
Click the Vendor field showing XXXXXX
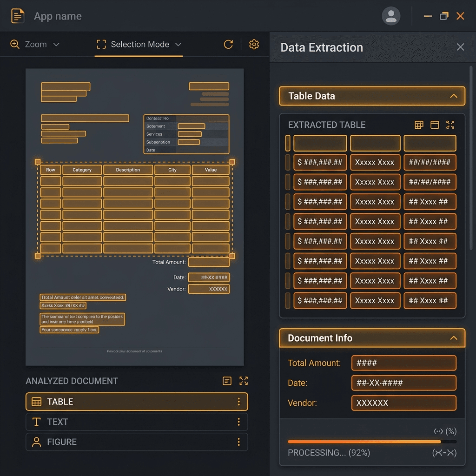(404, 403)
